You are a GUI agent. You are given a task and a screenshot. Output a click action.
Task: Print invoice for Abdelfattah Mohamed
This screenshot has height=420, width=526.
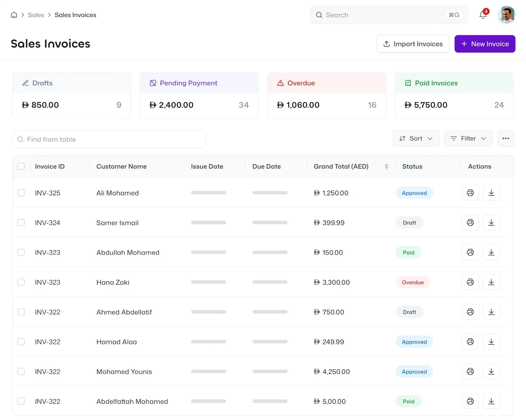click(470, 401)
